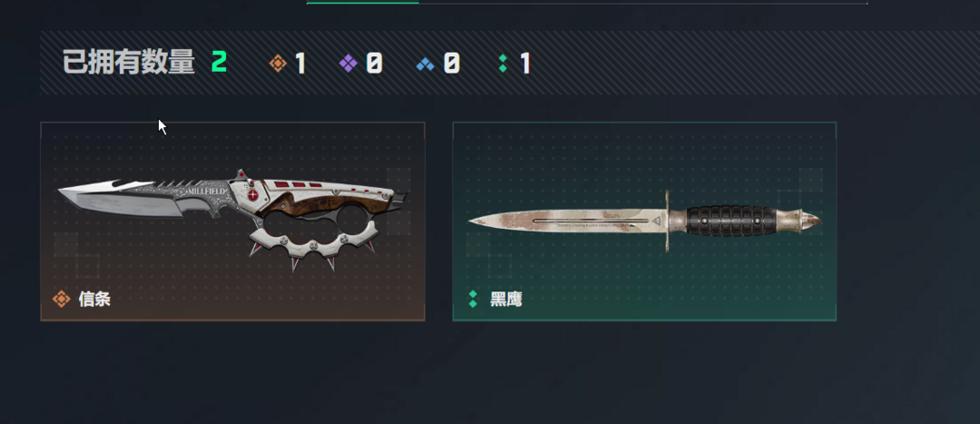The width and height of the screenshot is (980, 424).
Task: Click the 信条 skin name label
Action: (95, 299)
